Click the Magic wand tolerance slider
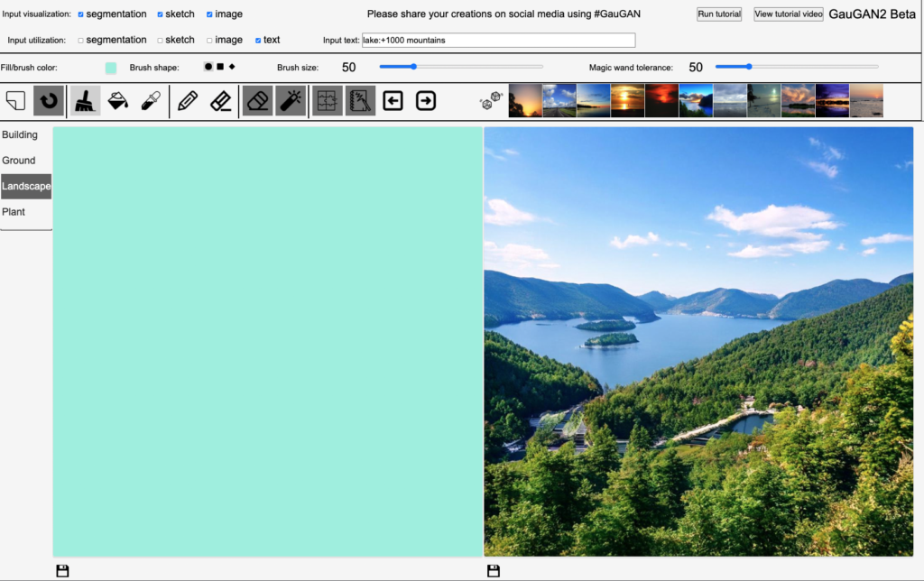The image size is (924, 581). click(x=797, y=67)
